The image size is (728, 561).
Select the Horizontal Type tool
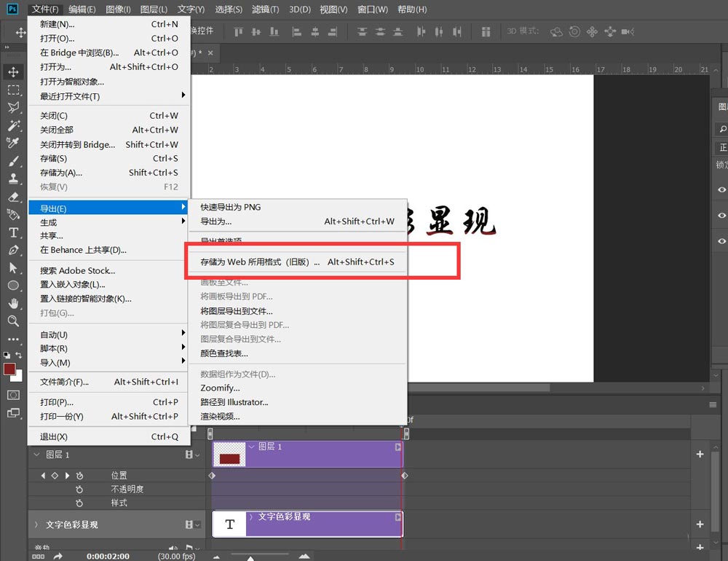pos(13,232)
